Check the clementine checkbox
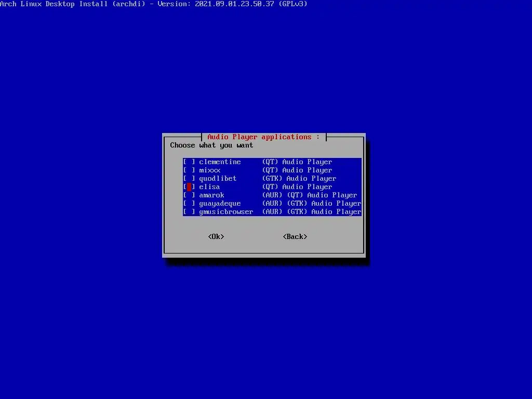This screenshot has height=399, width=532. pyautogui.click(x=189, y=162)
